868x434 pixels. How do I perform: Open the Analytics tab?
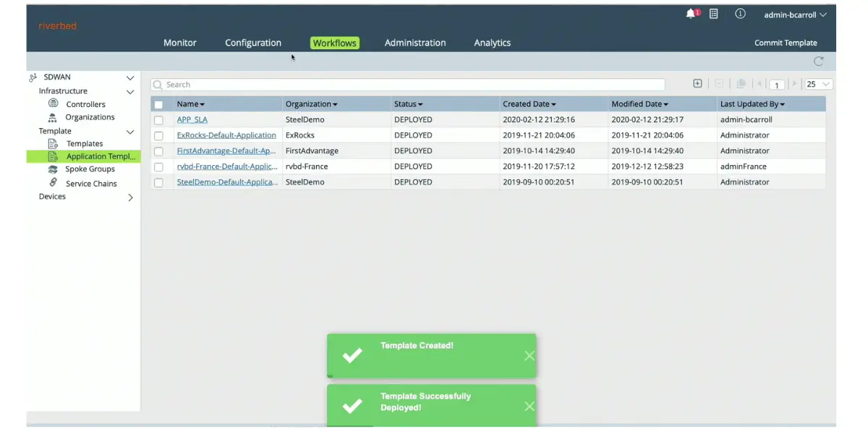click(493, 43)
